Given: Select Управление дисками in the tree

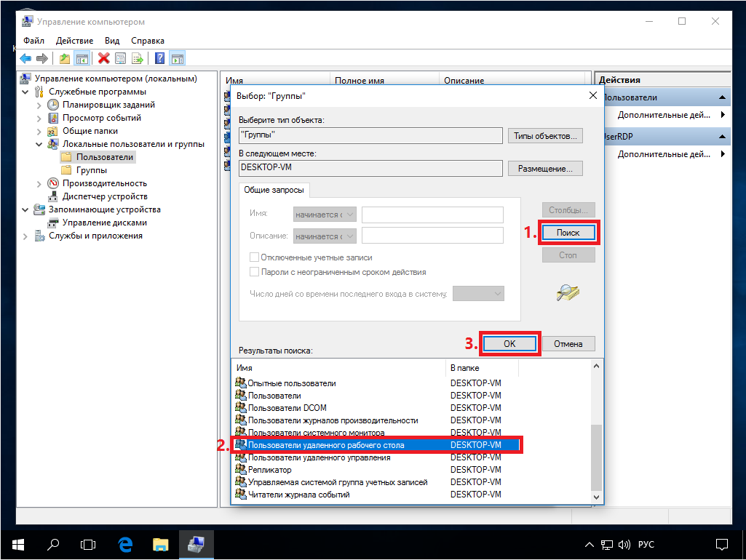Looking at the screenshot, I should (104, 223).
